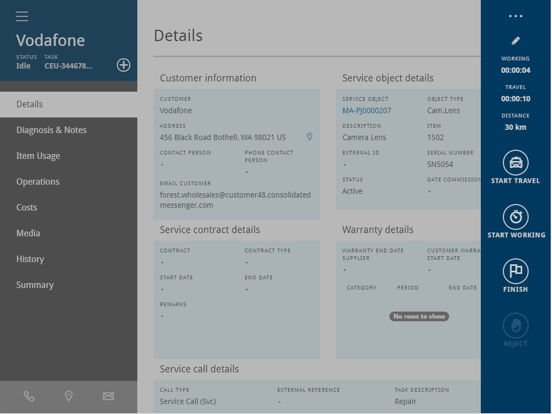
Task: Click the CEU-344678... task number
Action: [68, 66]
